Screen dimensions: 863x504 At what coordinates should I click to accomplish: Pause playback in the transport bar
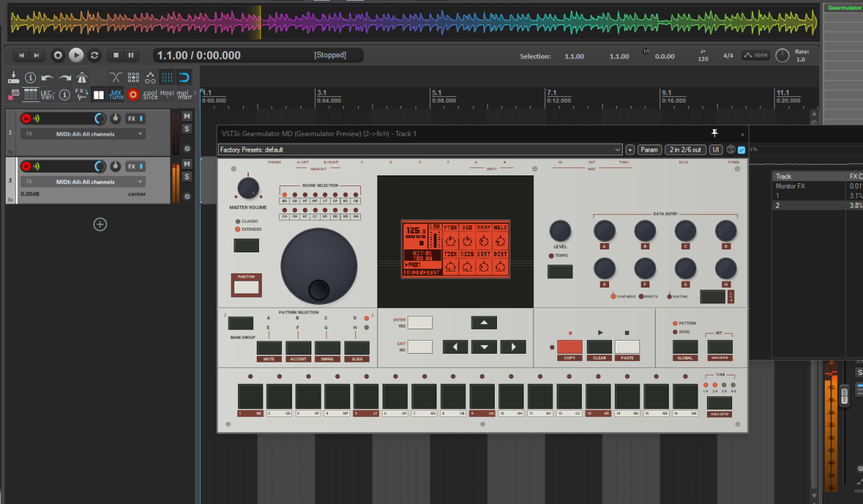(x=131, y=55)
